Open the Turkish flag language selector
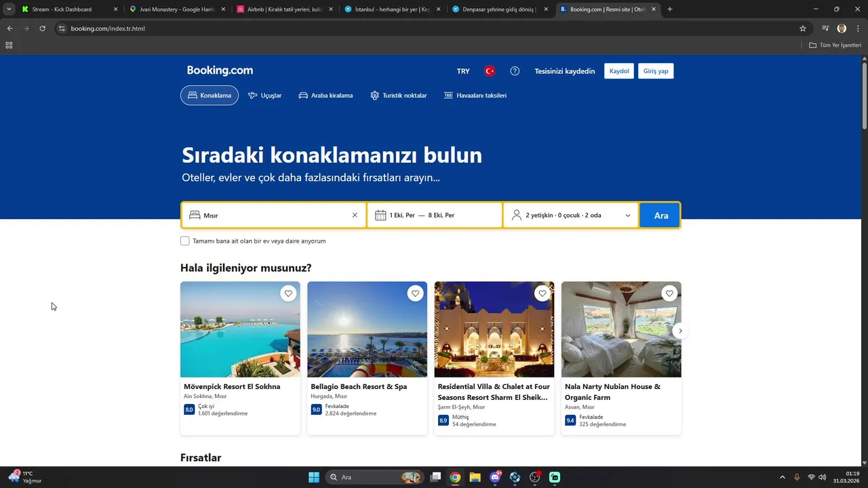 [x=490, y=71]
